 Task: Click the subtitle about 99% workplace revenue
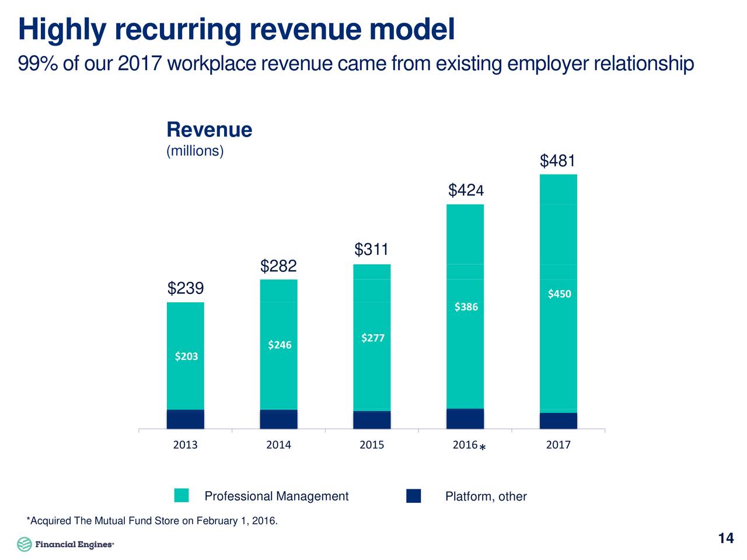coord(356,64)
